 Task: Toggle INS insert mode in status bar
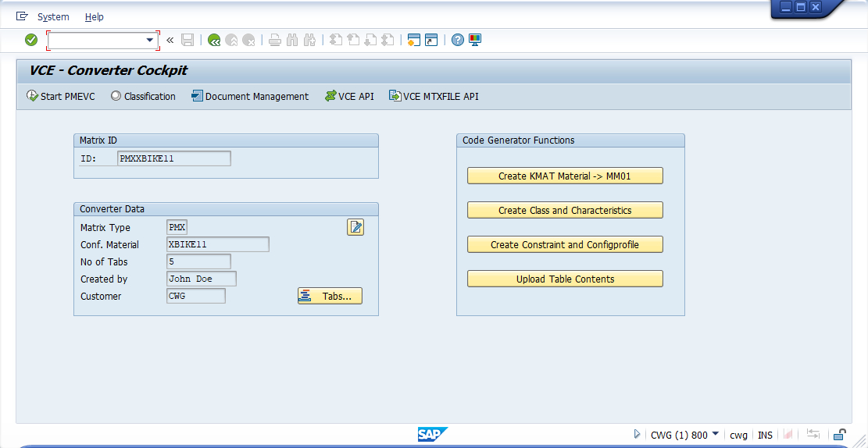tap(765, 435)
